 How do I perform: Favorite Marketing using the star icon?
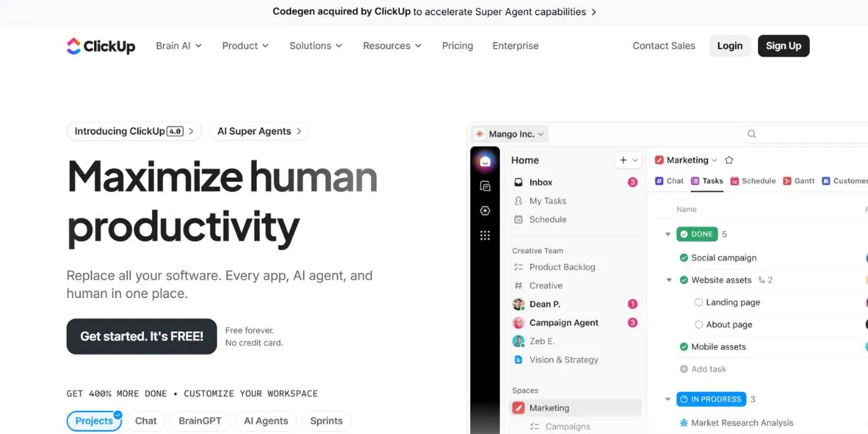tap(729, 160)
